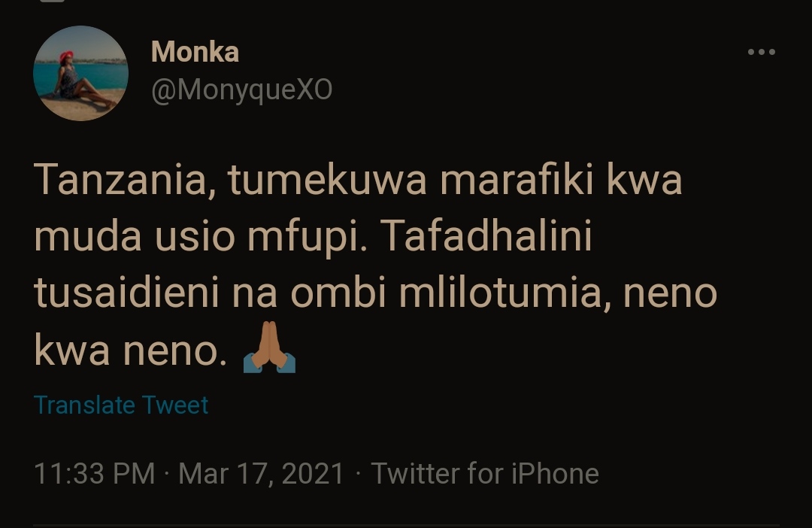This screenshot has height=528, width=812.
Task: Click the 11:33 PM timestamp
Action: (94, 474)
